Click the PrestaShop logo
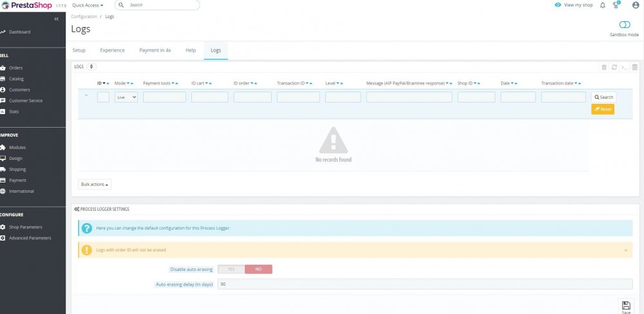This screenshot has height=314, width=644. pyautogui.click(x=27, y=5)
